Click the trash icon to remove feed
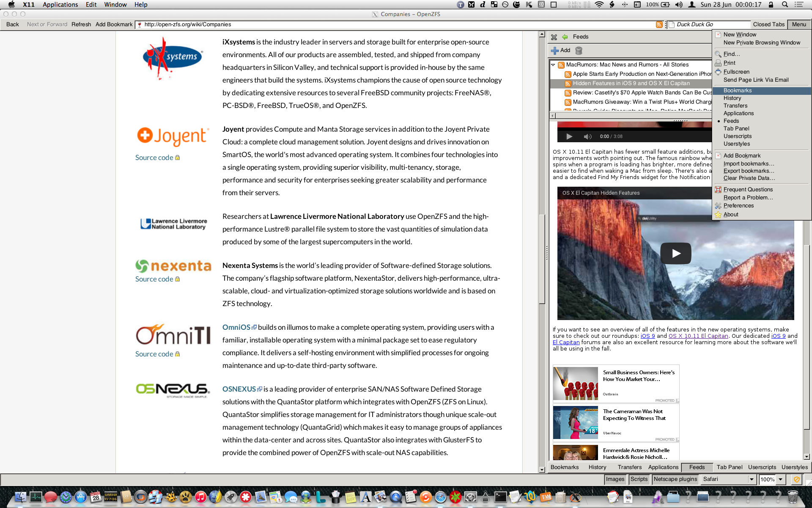Viewport: 812px width, 508px height. (579, 51)
